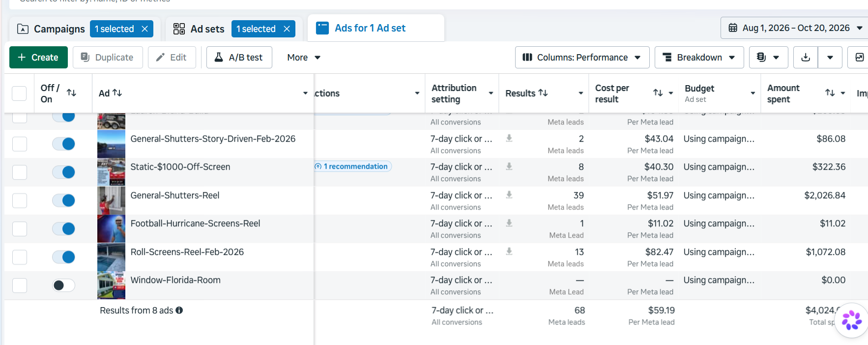Screen dimensions: 868x345
Task: Click the Duplicate button
Action: pyautogui.click(x=108, y=58)
